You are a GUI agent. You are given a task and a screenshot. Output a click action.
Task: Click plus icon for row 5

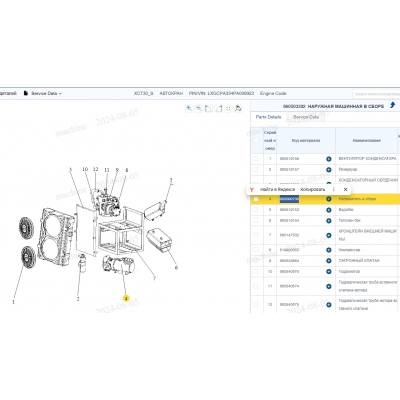[x=329, y=210]
